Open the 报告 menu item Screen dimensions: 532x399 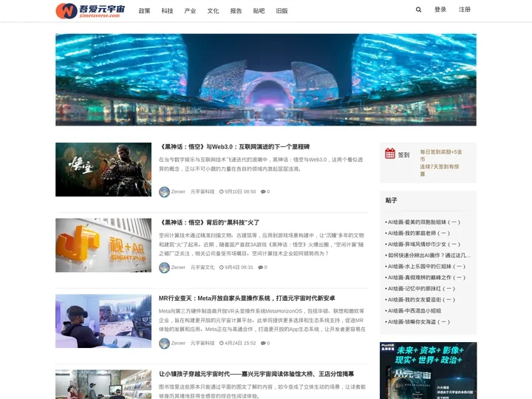[x=236, y=11]
